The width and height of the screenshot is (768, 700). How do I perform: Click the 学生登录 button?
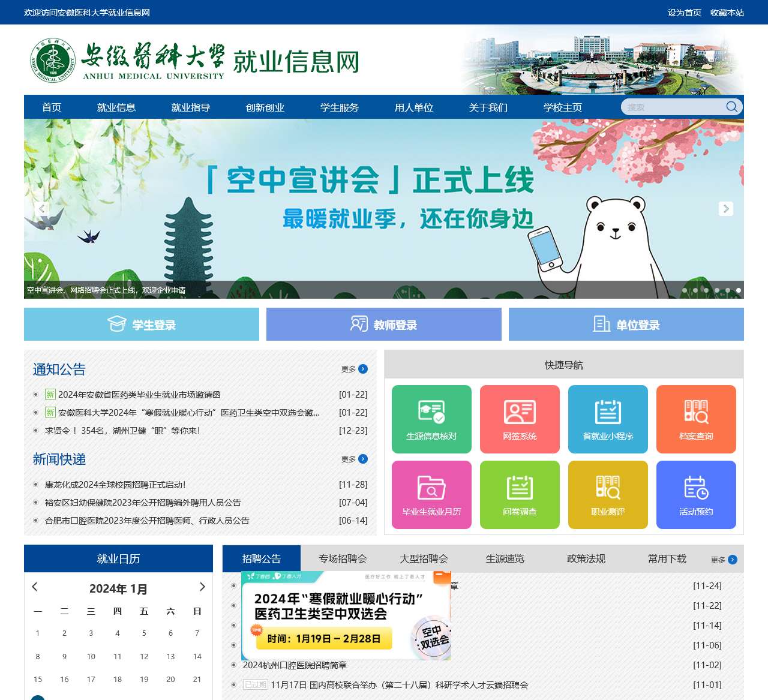point(141,325)
